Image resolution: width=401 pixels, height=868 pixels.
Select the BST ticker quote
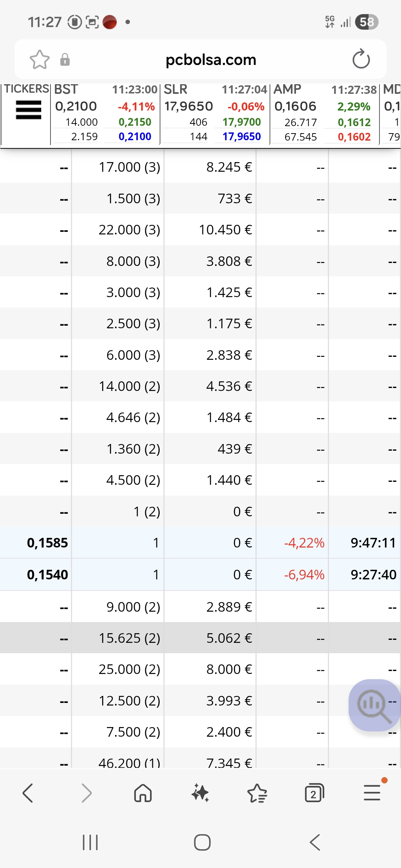[105, 114]
